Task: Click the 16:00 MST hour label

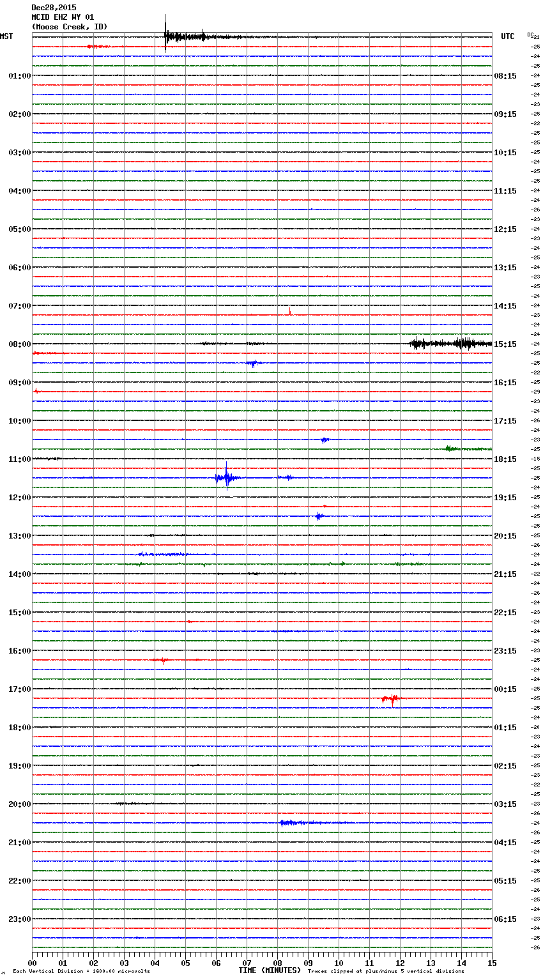Action: pos(20,650)
